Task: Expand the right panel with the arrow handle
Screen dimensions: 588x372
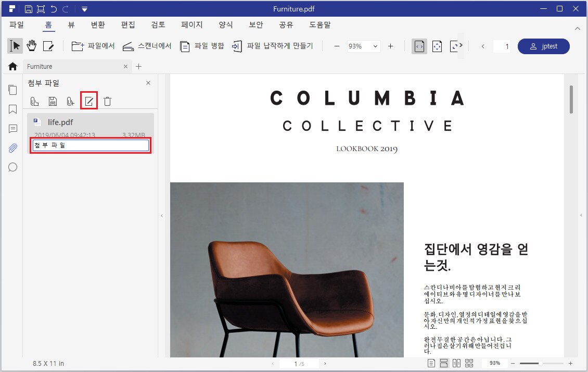Action: (x=581, y=216)
